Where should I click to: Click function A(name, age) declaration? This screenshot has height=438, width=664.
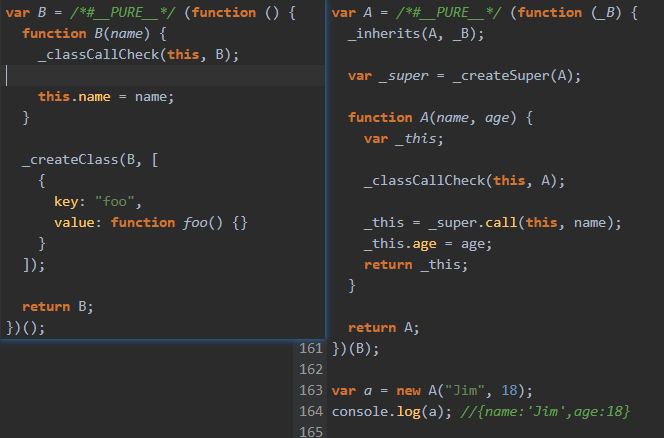pos(440,118)
